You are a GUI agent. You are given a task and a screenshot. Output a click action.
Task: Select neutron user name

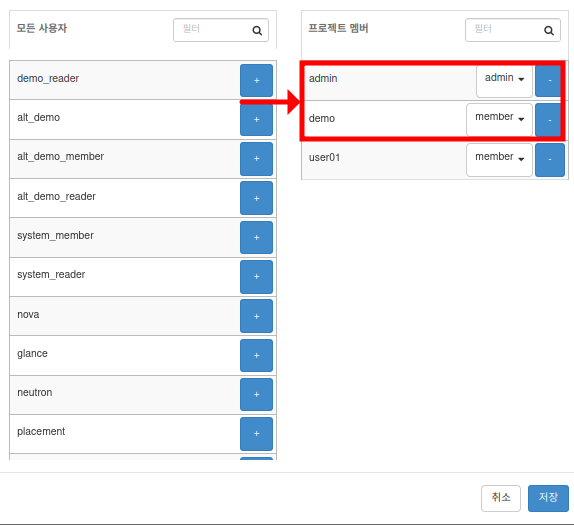(35, 392)
